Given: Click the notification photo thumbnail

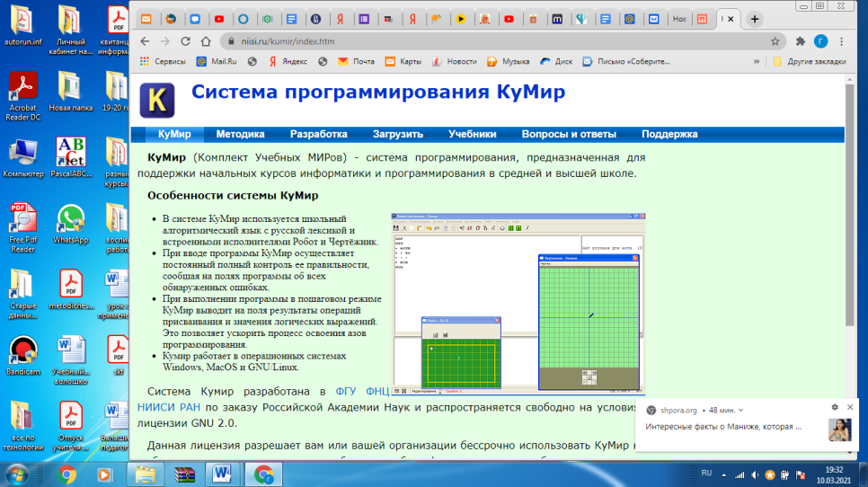Looking at the screenshot, I should click(840, 429).
